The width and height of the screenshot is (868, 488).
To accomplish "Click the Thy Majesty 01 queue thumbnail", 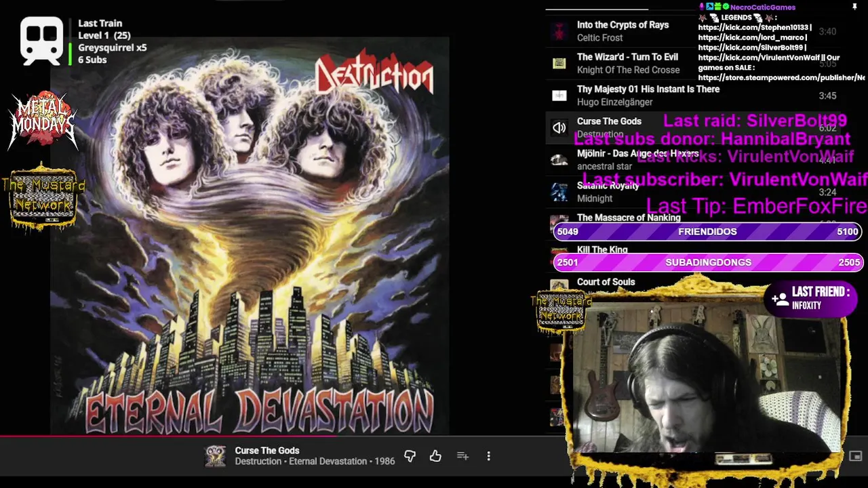I will coord(559,96).
